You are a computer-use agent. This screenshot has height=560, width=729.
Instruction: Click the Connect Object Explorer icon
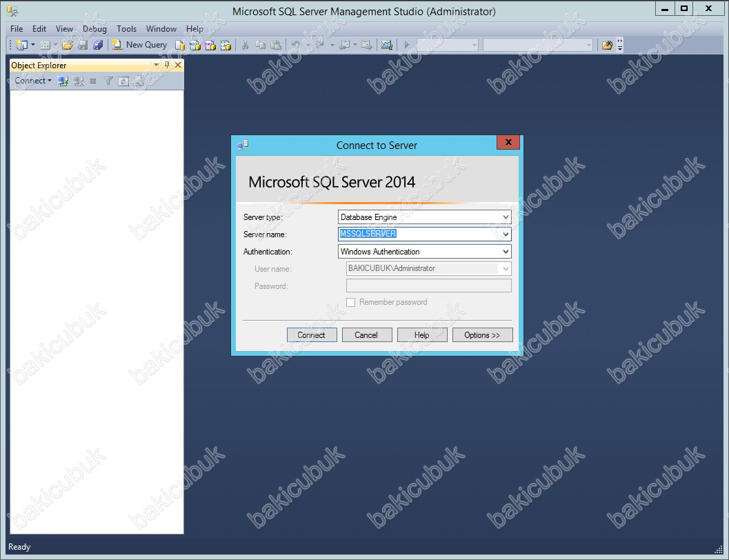[x=63, y=81]
